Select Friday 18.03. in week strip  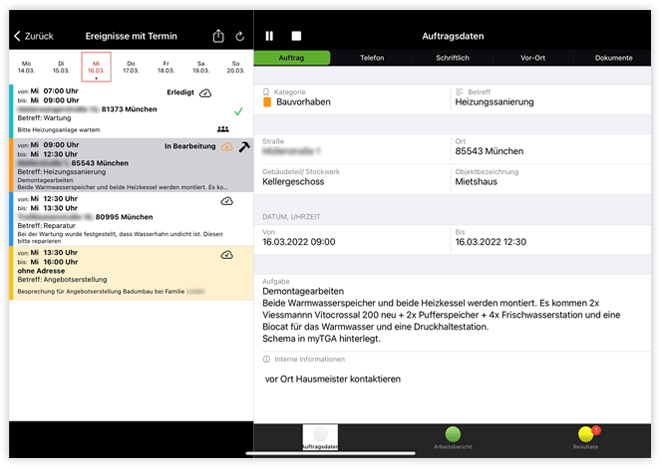pyautogui.click(x=166, y=67)
